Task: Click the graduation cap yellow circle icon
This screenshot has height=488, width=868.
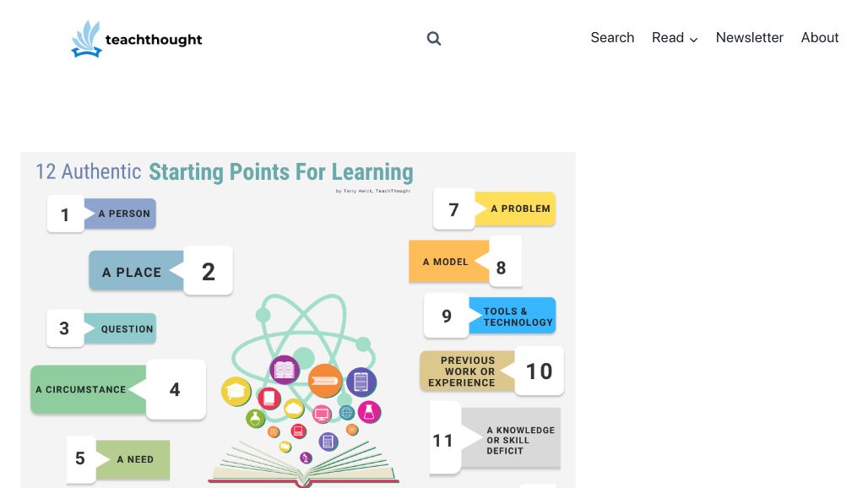Action: point(236,391)
